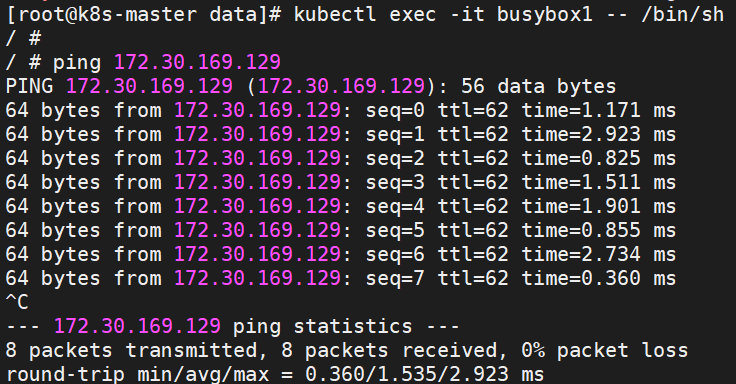Image resolution: width=736 pixels, height=384 pixels.
Task: Click the 0% packet loss text
Action: [x=605, y=350]
